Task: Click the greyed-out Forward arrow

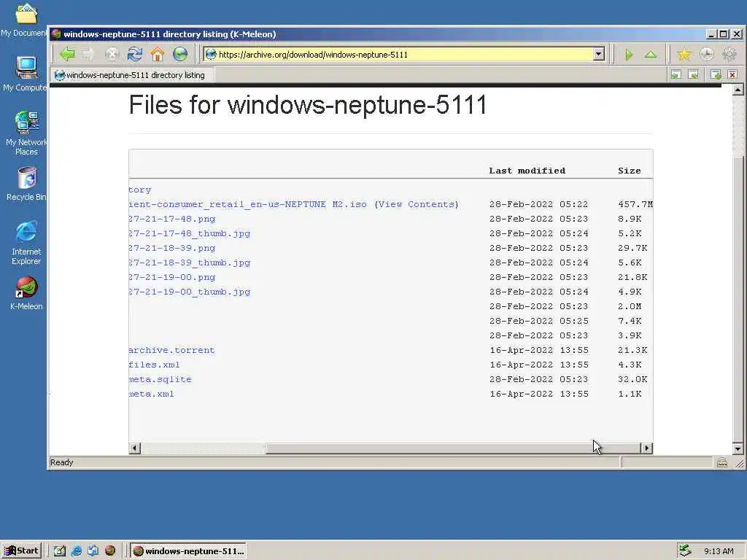Action: click(x=89, y=54)
